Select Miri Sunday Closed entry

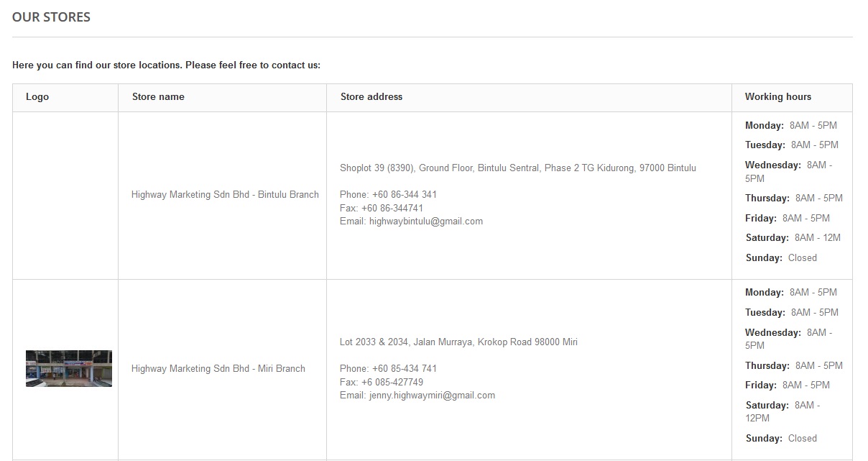(781, 438)
